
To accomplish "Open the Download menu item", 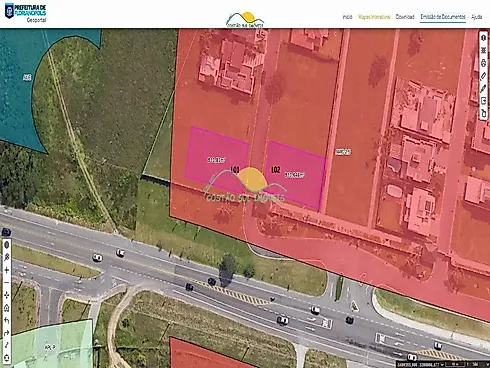I will [x=405, y=17].
